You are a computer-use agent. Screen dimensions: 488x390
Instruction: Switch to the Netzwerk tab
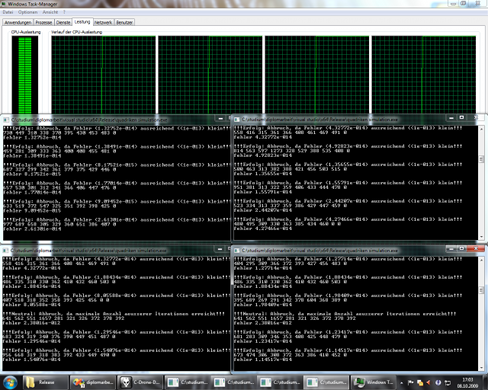[x=103, y=22]
